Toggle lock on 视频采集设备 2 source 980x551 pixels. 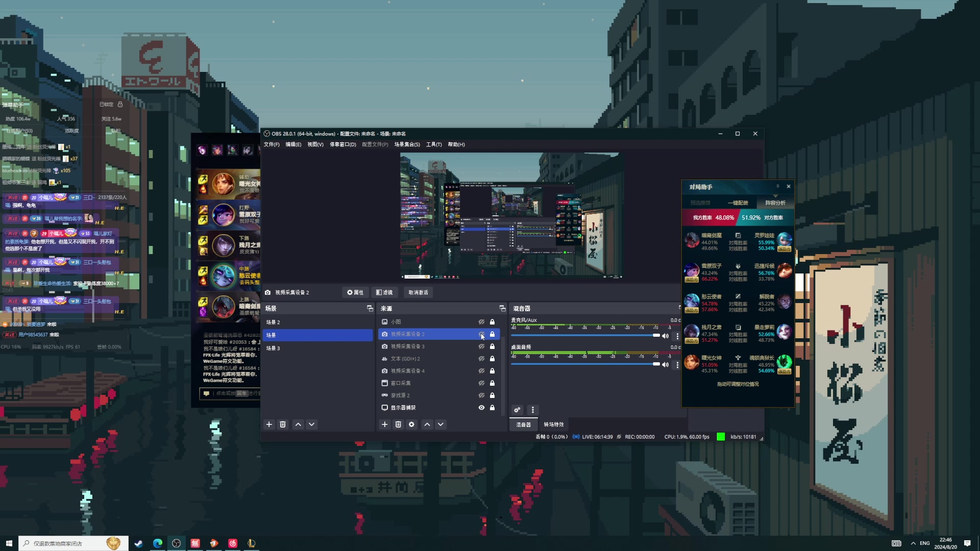(493, 334)
